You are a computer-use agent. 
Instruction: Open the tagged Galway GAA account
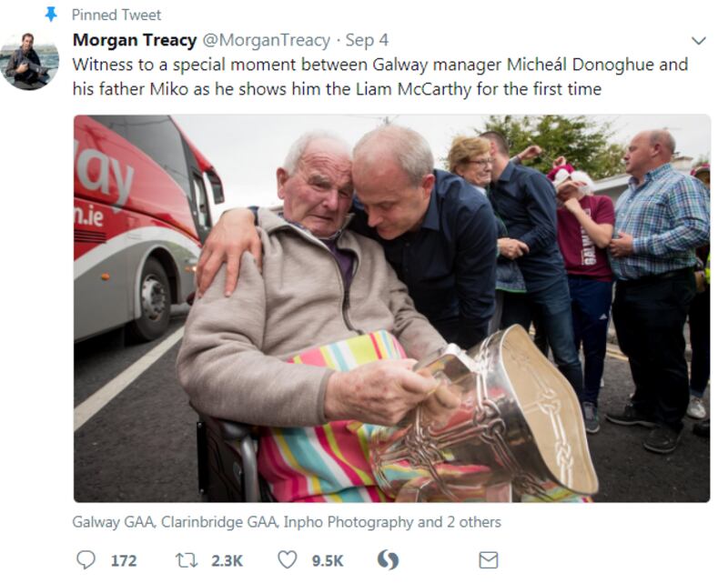click(114, 522)
